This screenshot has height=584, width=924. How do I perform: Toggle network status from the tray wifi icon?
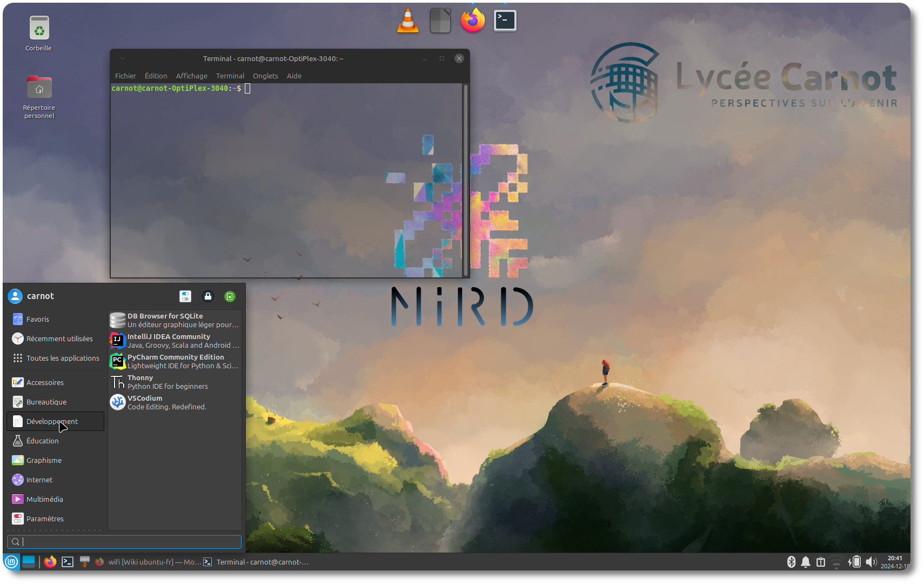pos(837,562)
